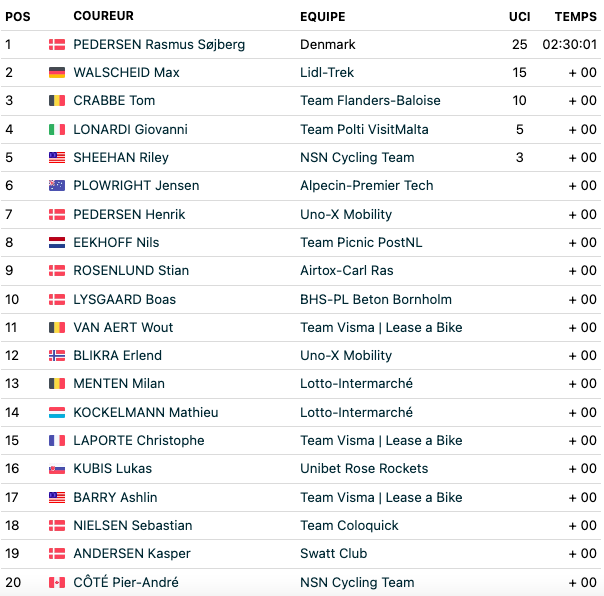This screenshot has width=604, height=596.
Task: Click the Norwegian flag next to BLIKRA Erlend
Action: (57, 356)
